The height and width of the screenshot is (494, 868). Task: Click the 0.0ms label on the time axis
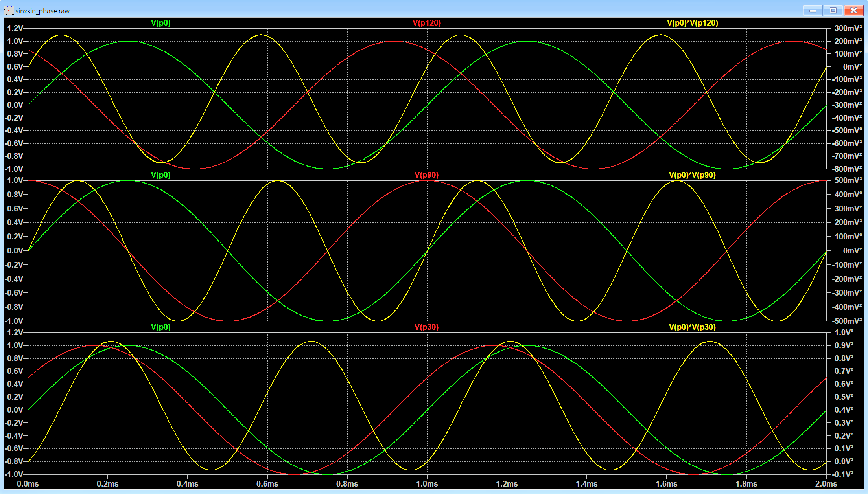tap(28, 484)
